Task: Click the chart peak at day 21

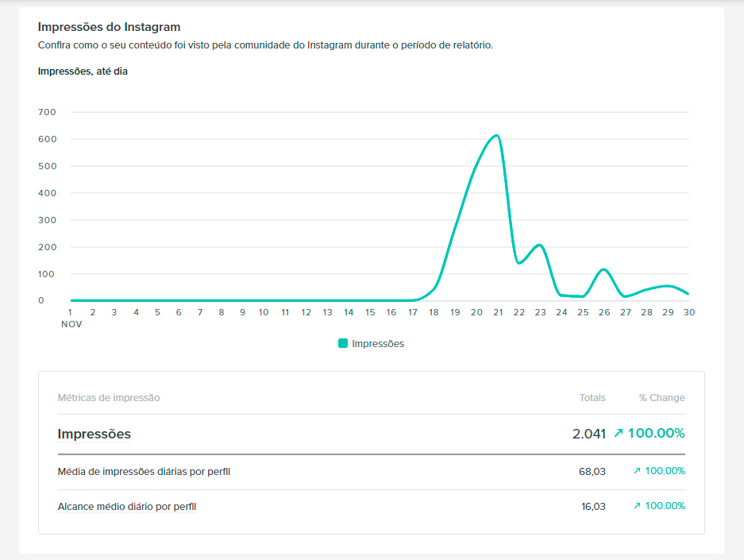Action: click(497, 136)
